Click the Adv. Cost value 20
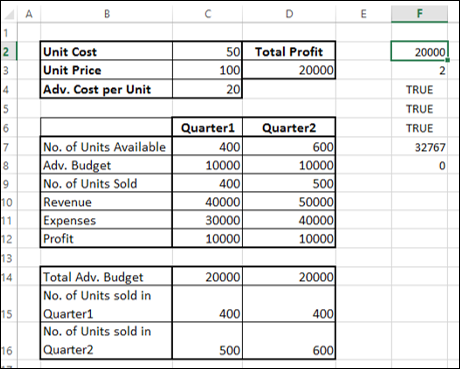Viewport: 460px width, 369px height. coord(207,89)
